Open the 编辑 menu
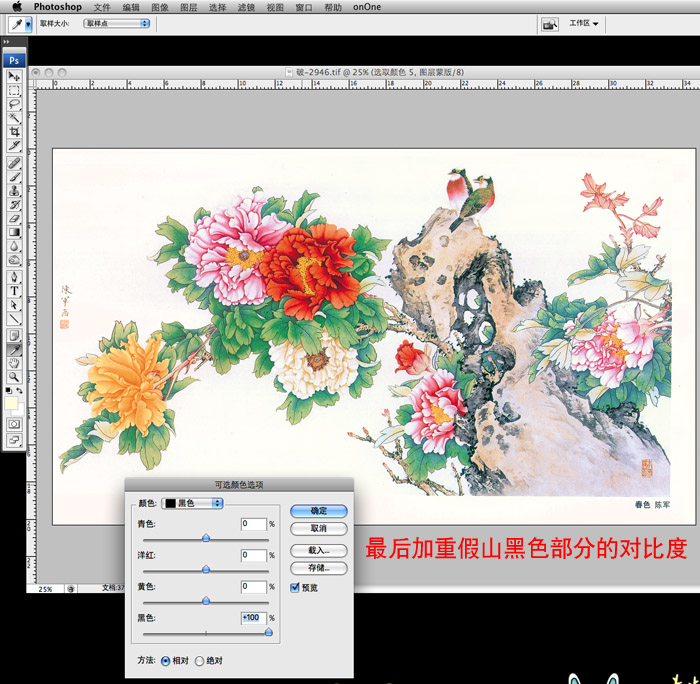Image resolution: width=700 pixels, height=684 pixels. click(131, 7)
